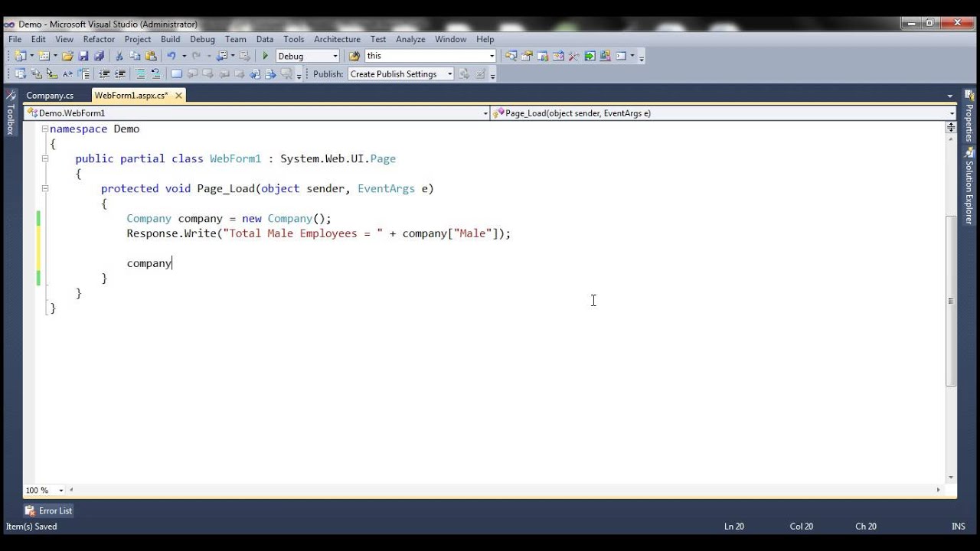Open the New Project dropdown arrow
This screenshot has width=980, height=551.
(31, 56)
